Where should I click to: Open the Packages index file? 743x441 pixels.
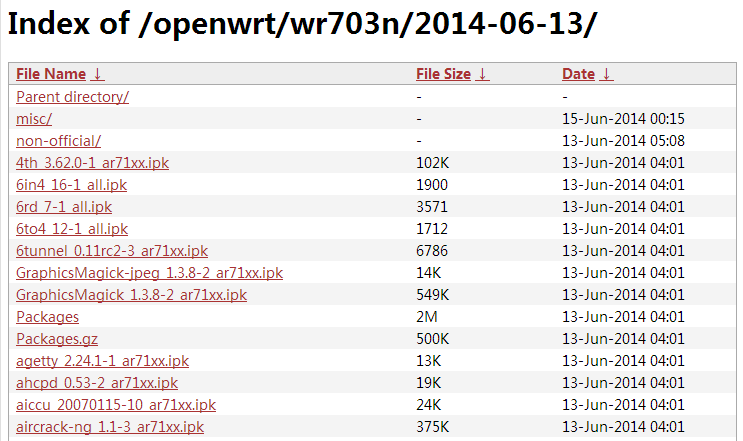point(47,317)
